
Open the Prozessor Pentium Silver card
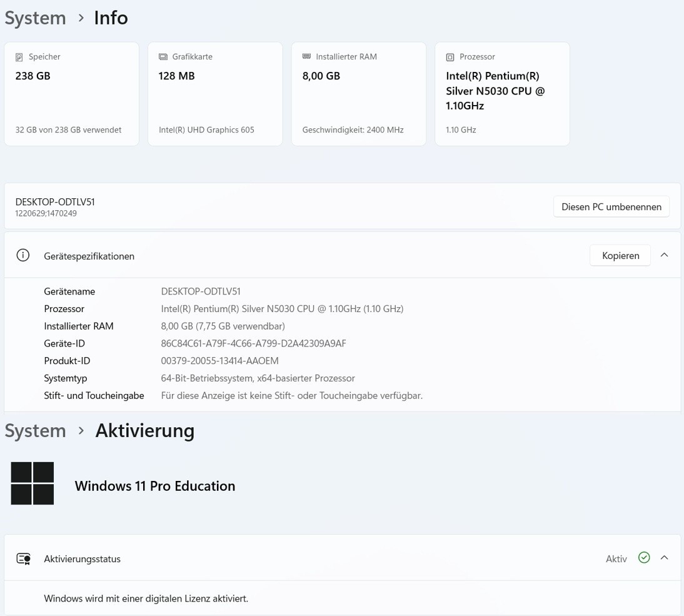point(502,94)
